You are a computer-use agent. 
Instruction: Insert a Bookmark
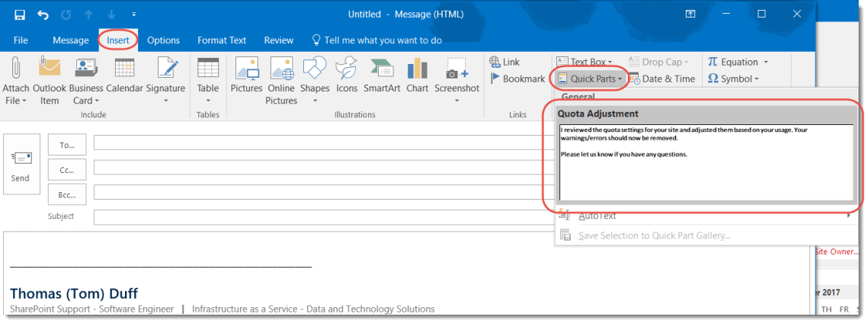517,79
